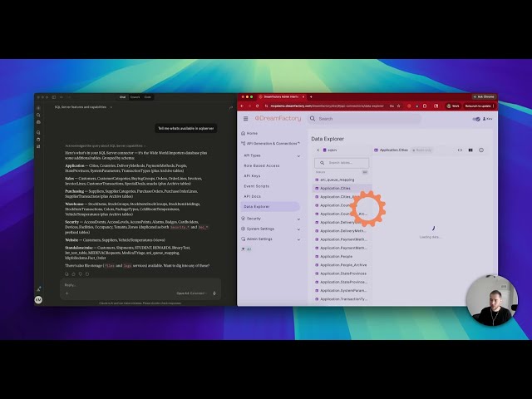Click the share icon in Claude chat
The width and height of the screenshot is (532, 399).
(x=231, y=107)
